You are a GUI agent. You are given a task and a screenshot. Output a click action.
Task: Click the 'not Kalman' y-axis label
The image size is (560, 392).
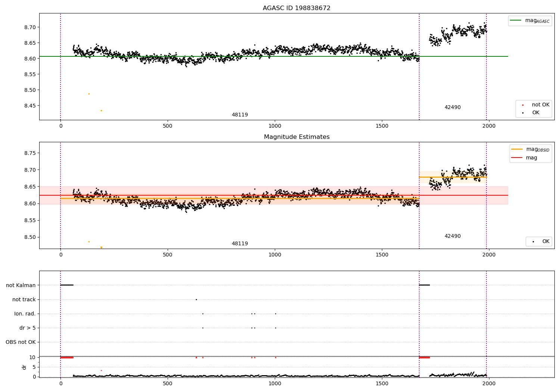[21, 285]
